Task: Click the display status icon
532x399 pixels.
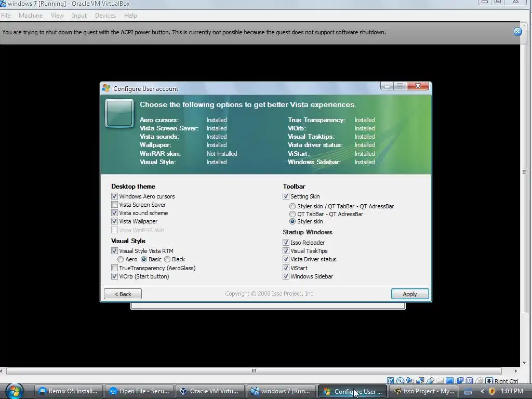Action: [x=449, y=381]
